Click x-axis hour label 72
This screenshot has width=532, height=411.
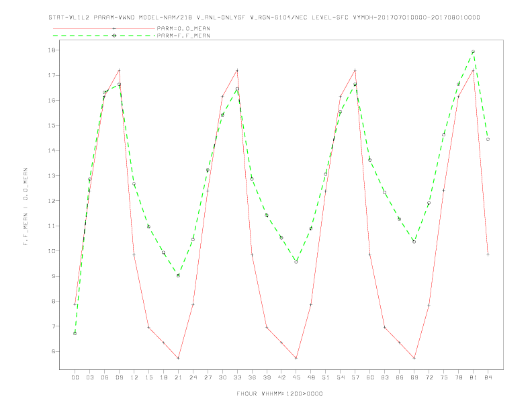click(429, 377)
